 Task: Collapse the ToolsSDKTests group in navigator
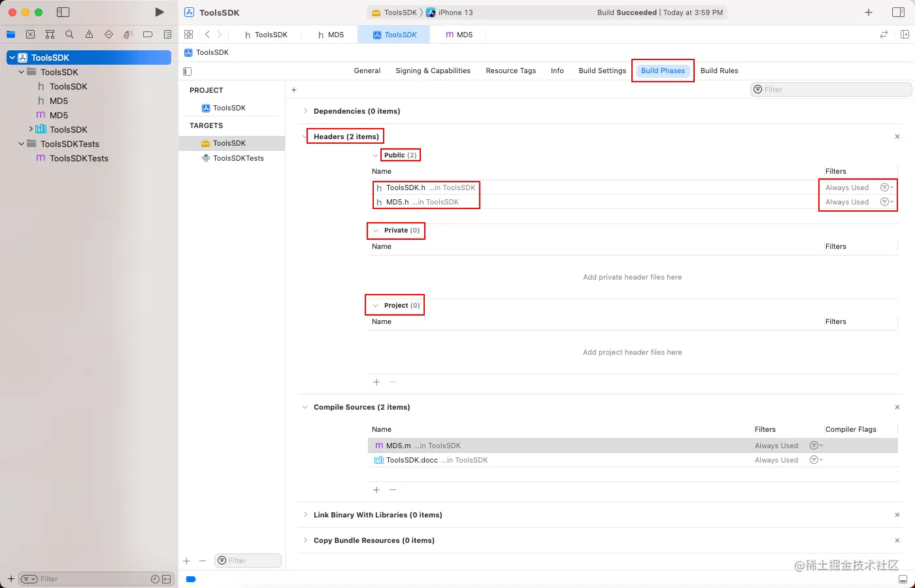pos(22,144)
